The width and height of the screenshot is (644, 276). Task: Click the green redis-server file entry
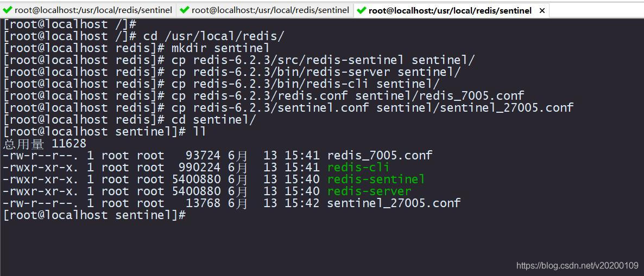pyautogui.click(x=369, y=191)
